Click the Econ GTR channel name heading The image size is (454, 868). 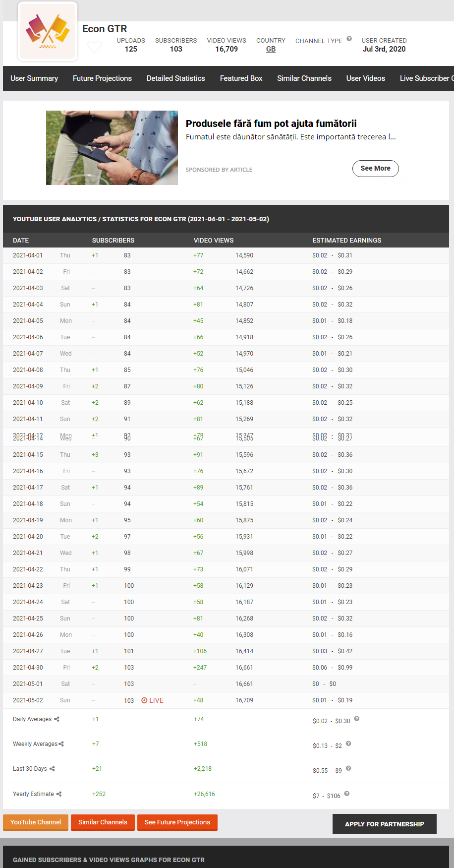coord(105,29)
